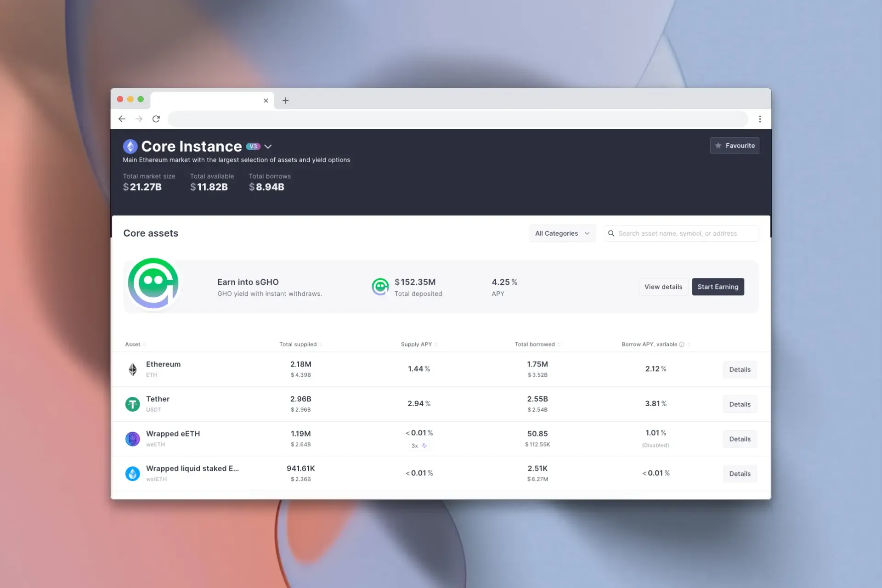Click the wstETH asset icon

133,474
